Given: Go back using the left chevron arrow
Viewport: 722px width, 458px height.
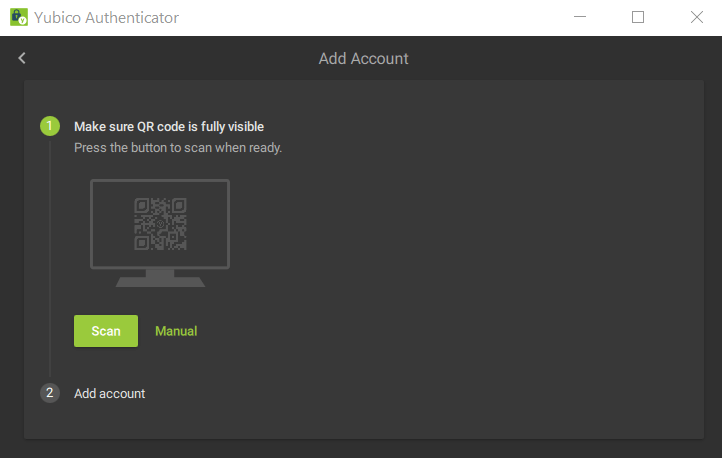Looking at the screenshot, I should [x=22, y=58].
